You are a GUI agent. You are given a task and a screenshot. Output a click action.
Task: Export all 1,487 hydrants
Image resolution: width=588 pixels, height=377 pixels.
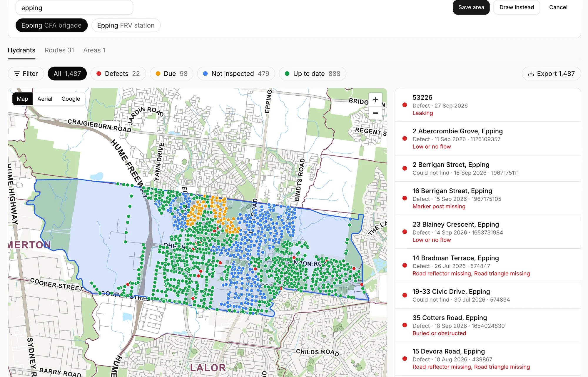(551, 74)
